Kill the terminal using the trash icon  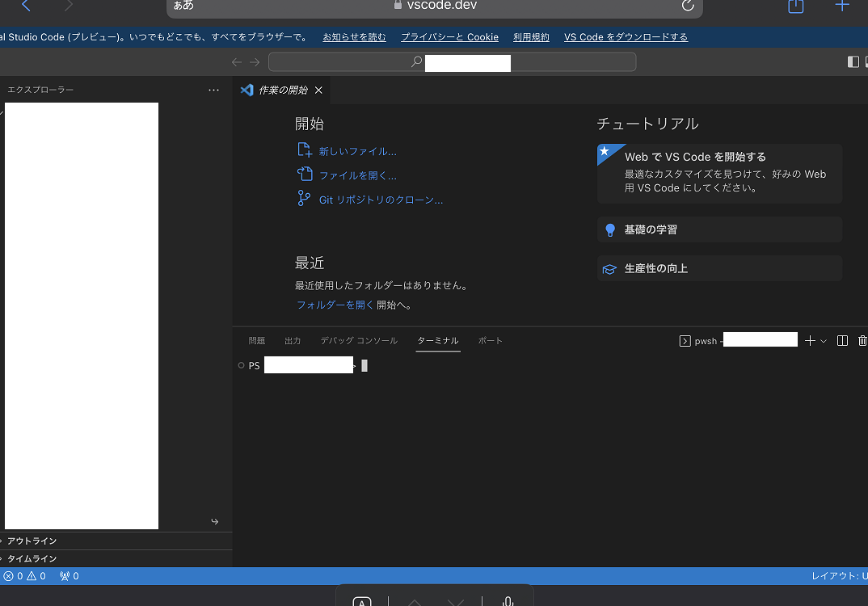862,341
